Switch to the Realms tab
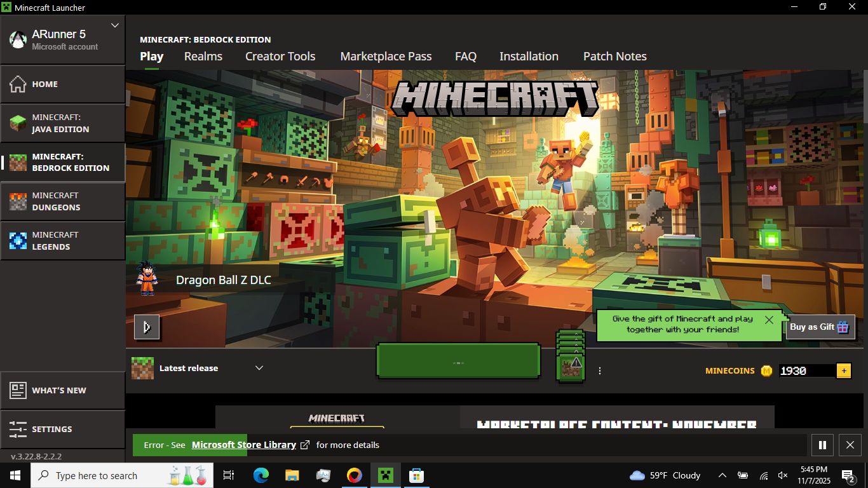 [203, 57]
